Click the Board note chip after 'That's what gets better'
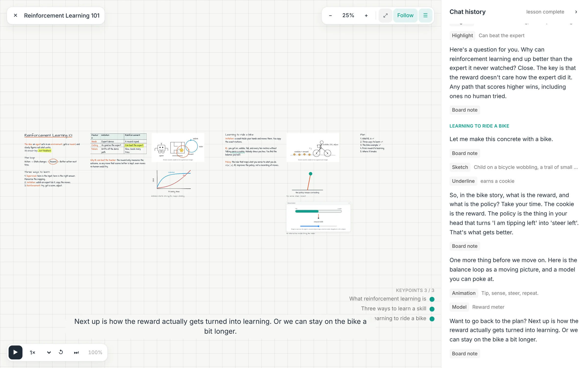 click(465, 246)
